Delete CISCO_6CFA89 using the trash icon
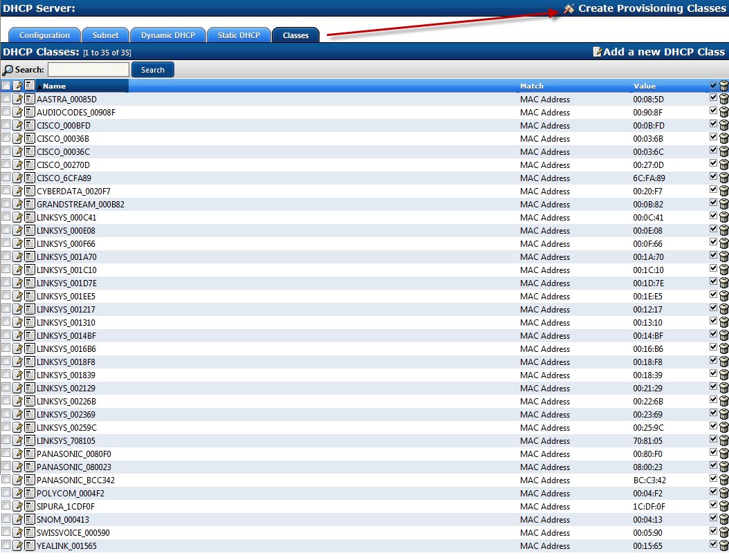This screenshot has width=729, height=560. click(x=724, y=178)
